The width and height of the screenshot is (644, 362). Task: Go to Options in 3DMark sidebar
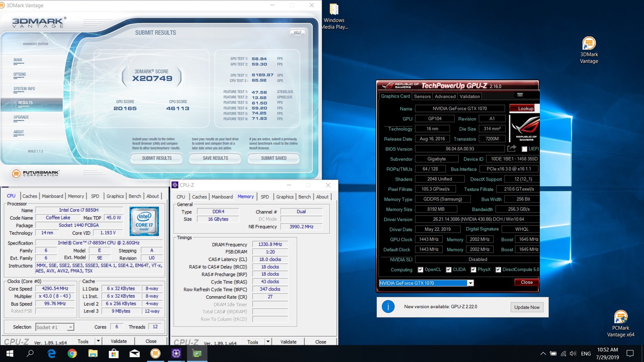coord(19,74)
